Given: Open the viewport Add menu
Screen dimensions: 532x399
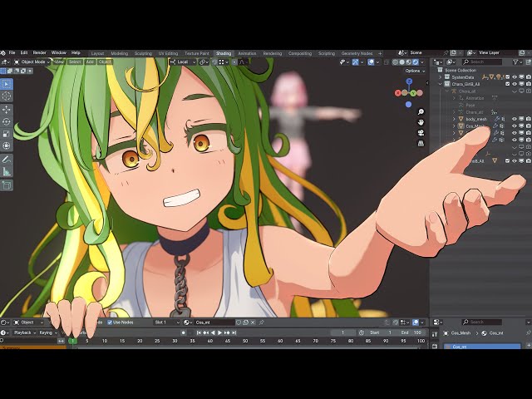Looking at the screenshot, I should click(x=90, y=62).
